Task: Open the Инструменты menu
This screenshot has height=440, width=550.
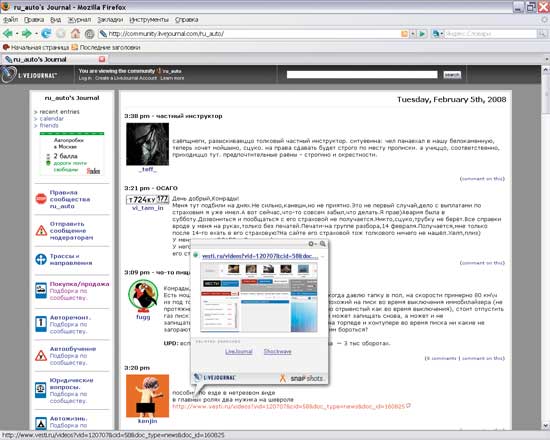Action: point(149,20)
